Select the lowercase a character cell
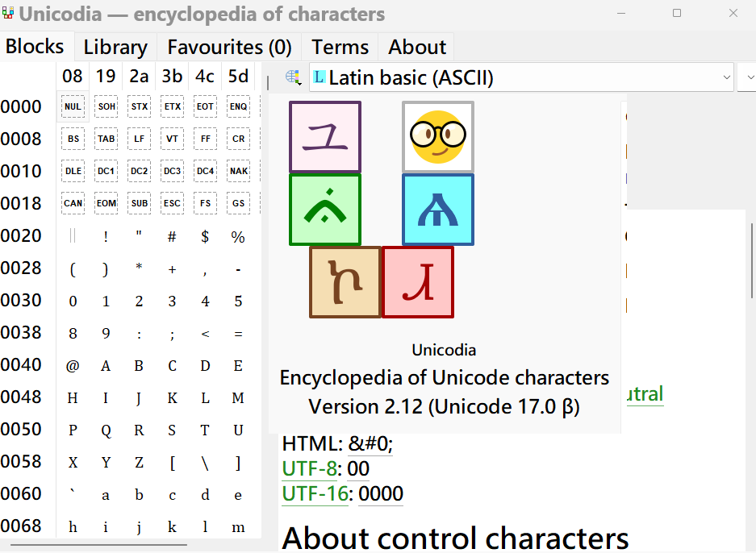Viewport: 756px width, 553px height. click(x=106, y=493)
